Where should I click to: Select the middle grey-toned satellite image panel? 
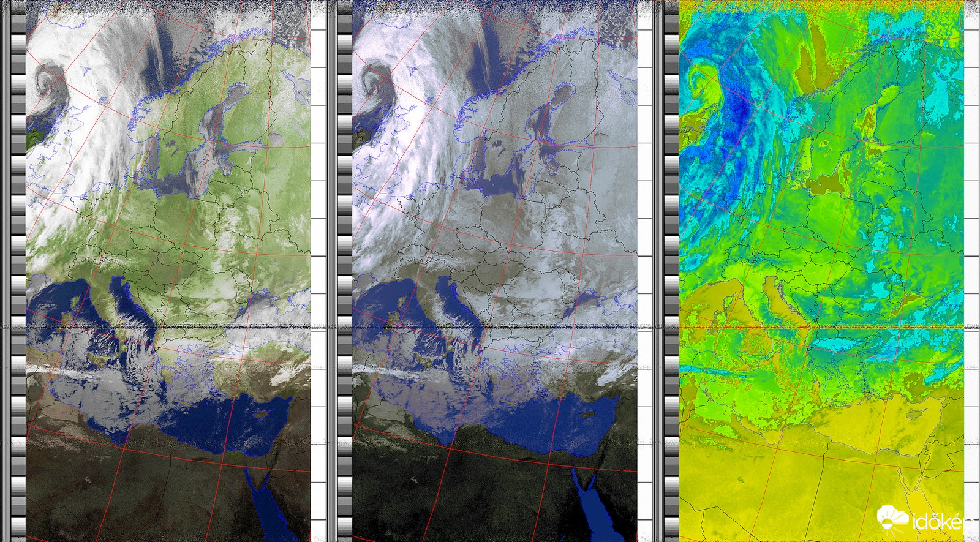[x=495, y=271]
